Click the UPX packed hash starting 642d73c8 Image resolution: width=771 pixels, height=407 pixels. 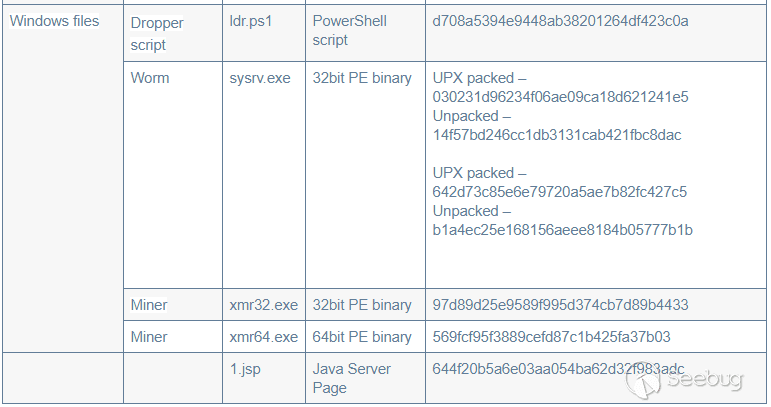(x=560, y=192)
